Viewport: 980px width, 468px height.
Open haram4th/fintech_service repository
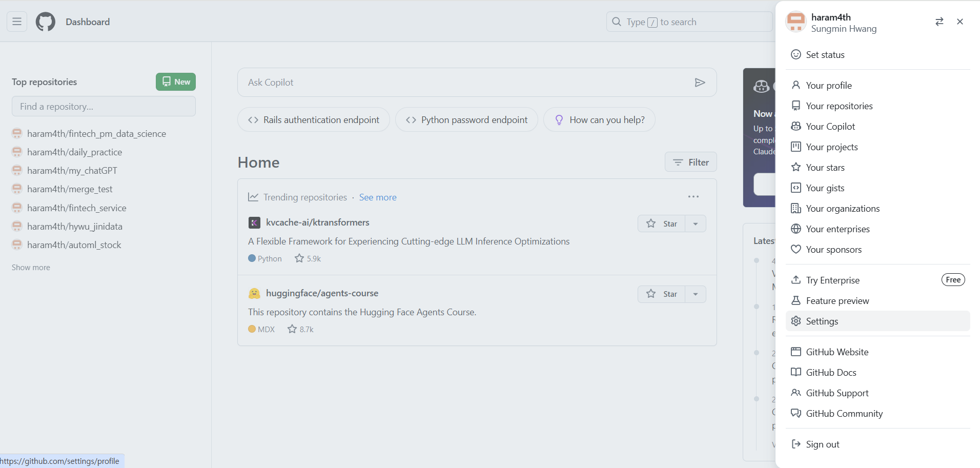pos(77,208)
